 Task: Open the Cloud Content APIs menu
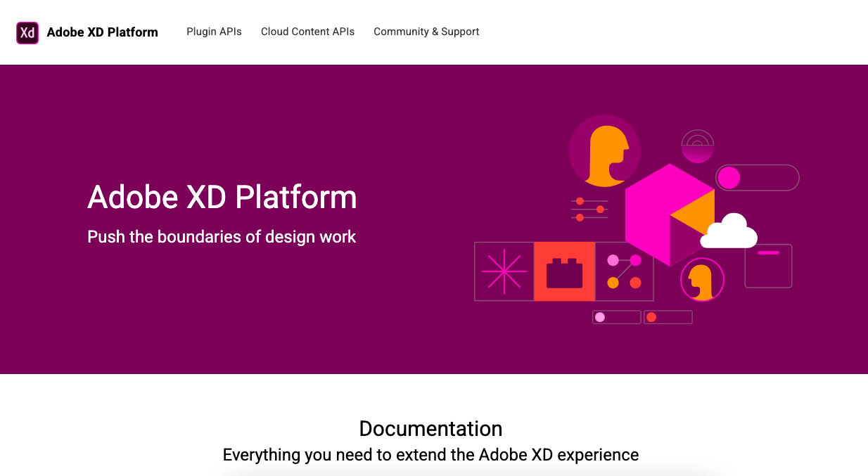[x=307, y=32]
